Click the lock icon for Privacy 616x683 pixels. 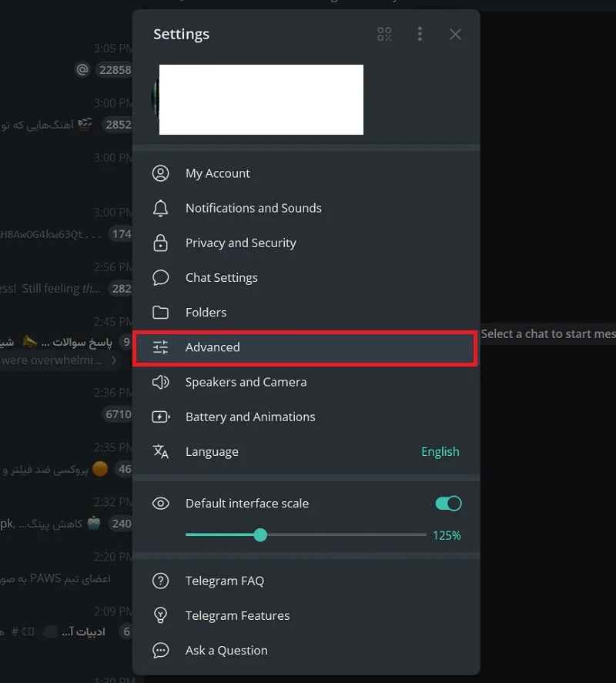[x=160, y=243]
